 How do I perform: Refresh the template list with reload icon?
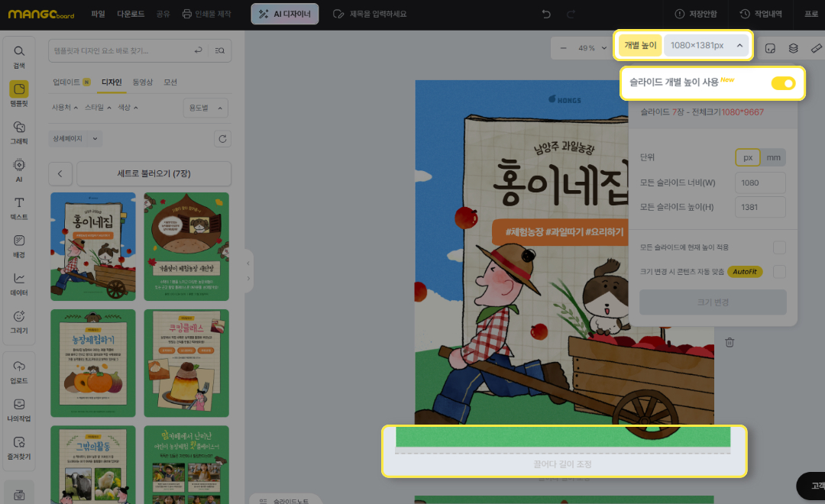(x=222, y=139)
